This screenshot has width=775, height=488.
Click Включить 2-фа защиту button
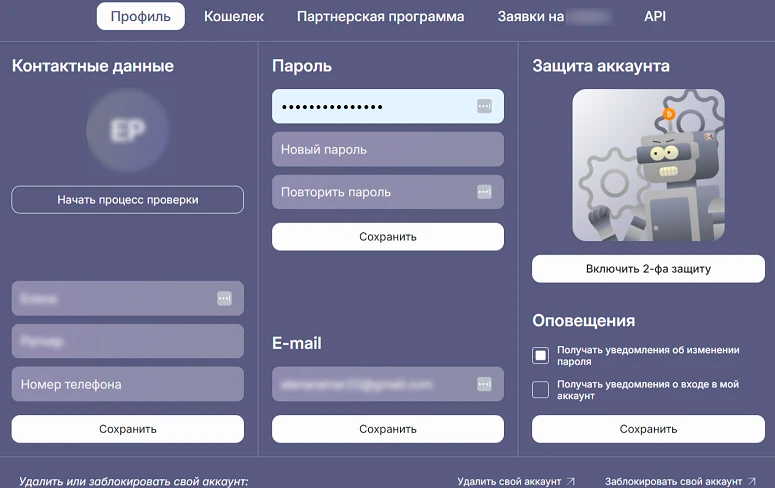click(648, 269)
